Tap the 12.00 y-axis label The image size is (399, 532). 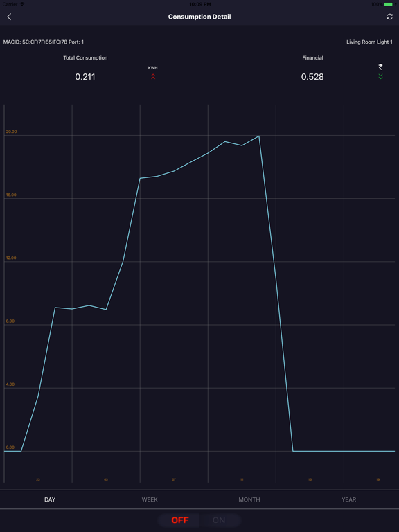(11, 258)
